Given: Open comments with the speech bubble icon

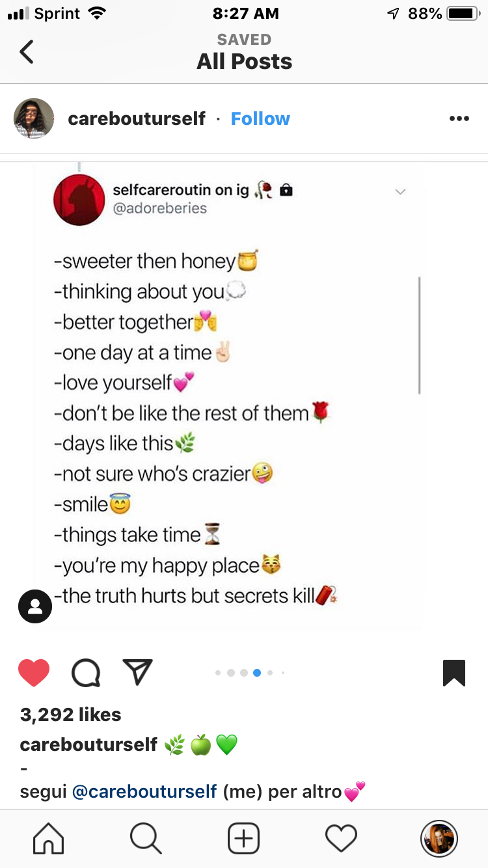Looking at the screenshot, I should tap(86, 673).
